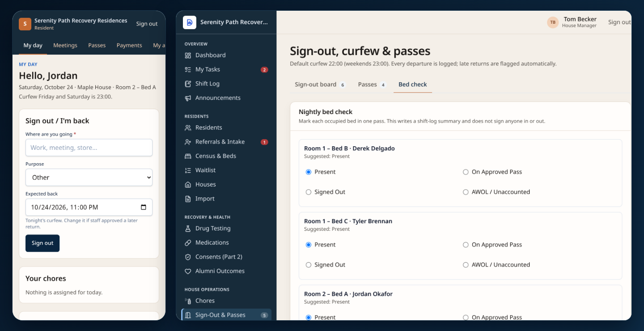
Task: Select On Approved Pass for Tyler Brennan
Action: click(466, 245)
